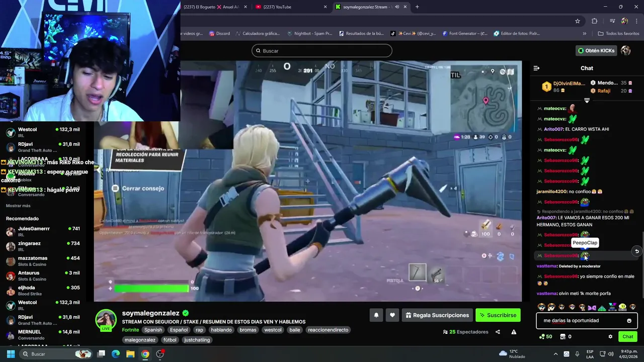Open the browser media control icon
Screen dimensions: 644x362
point(612,21)
